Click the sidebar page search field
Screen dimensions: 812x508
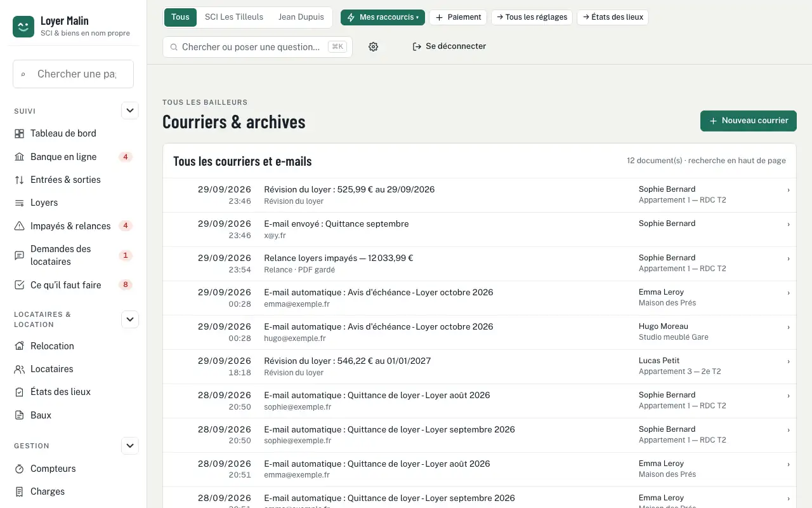point(74,74)
